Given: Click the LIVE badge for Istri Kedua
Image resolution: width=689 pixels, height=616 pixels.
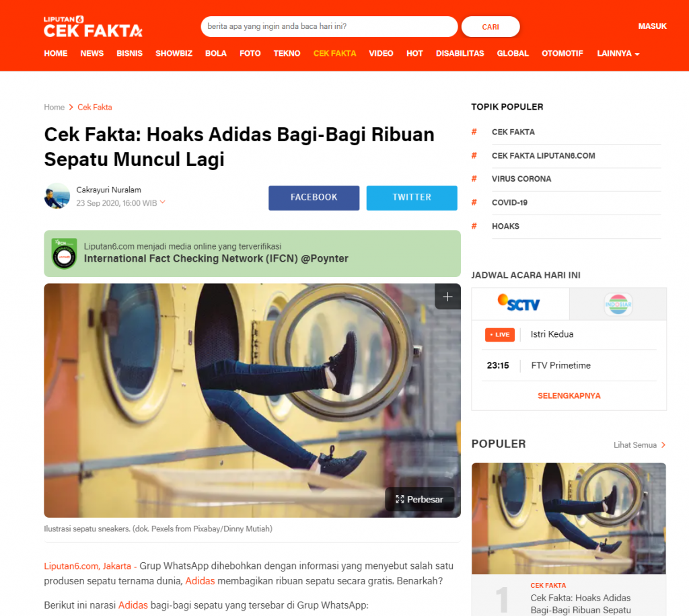Looking at the screenshot, I should click(x=500, y=334).
